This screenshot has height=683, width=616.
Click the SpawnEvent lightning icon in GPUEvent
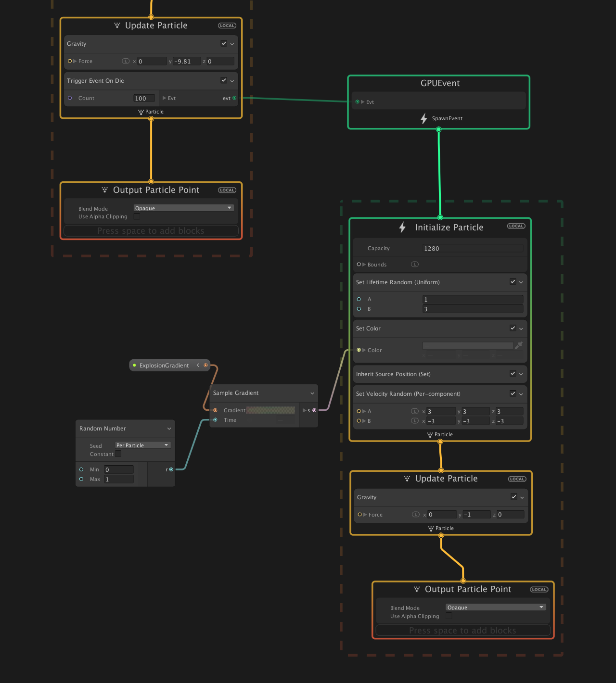pos(424,118)
